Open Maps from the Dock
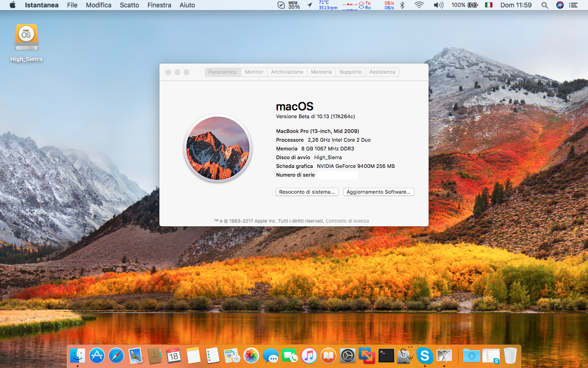This screenshot has width=588, height=368. (x=232, y=356)
